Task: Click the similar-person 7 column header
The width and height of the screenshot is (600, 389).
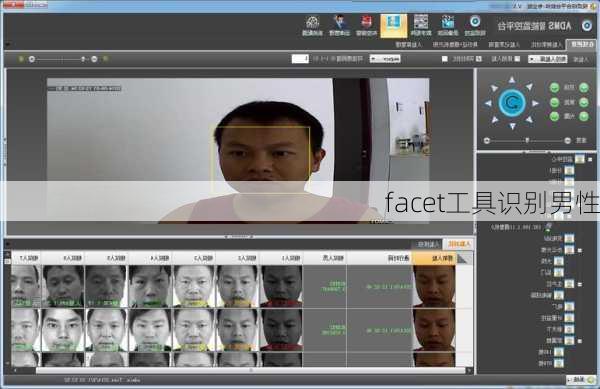Action: pos(25,258)
